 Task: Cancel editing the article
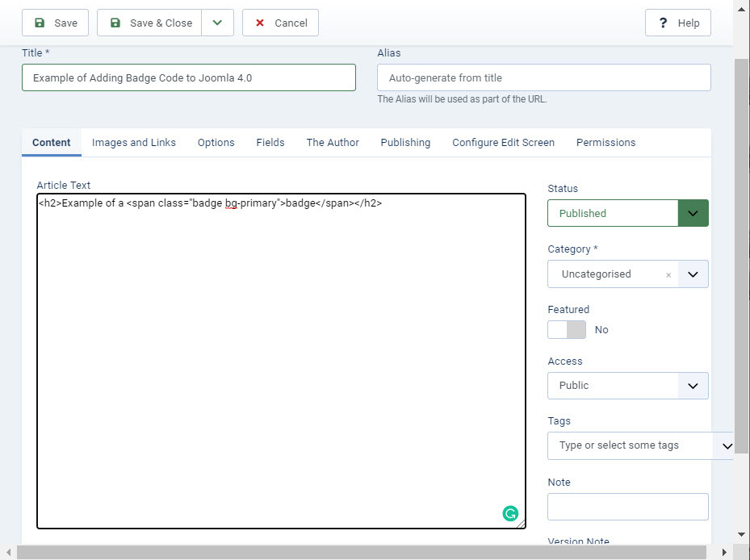pos(280,23)
